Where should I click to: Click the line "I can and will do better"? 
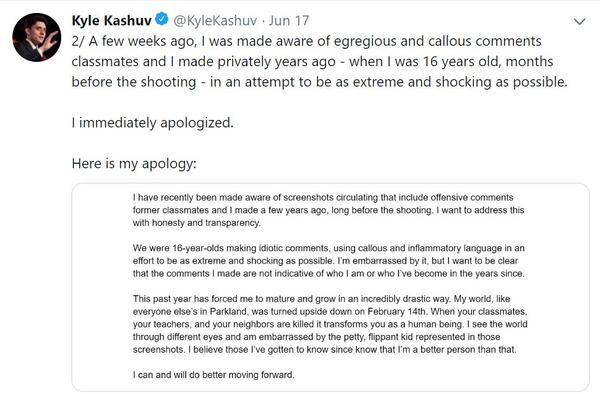point(214,375)
